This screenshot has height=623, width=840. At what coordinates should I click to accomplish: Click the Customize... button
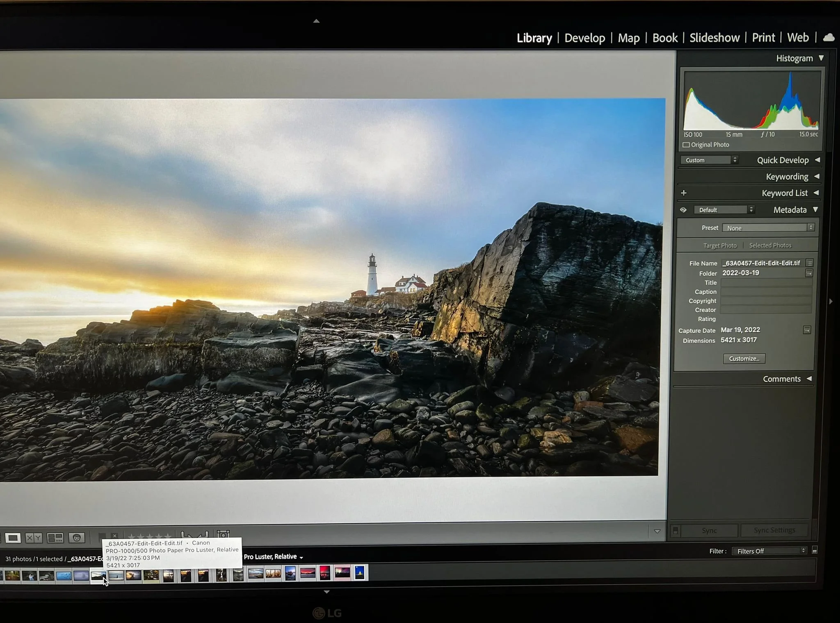744,359
